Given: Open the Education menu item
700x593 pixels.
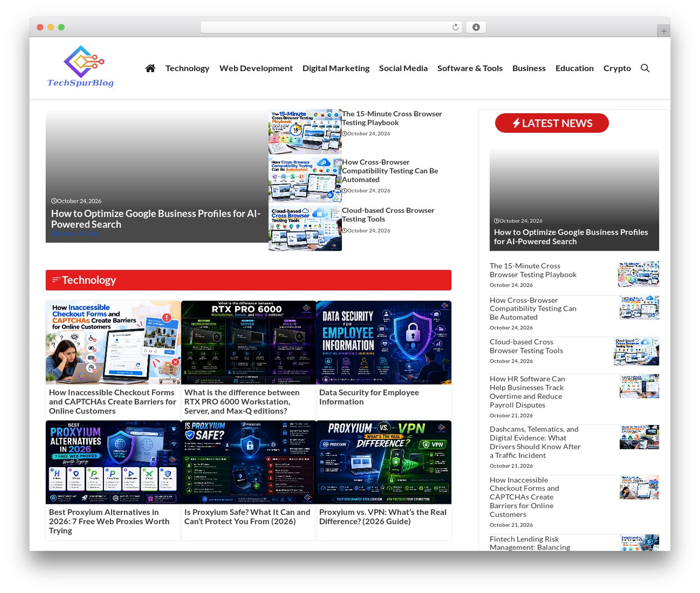Looking at the screenshot, I should tap(574, 68).
